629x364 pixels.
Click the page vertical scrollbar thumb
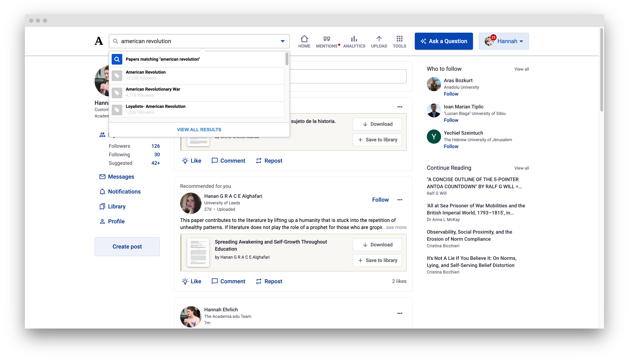pyautogui.click(x=602, y=70)
